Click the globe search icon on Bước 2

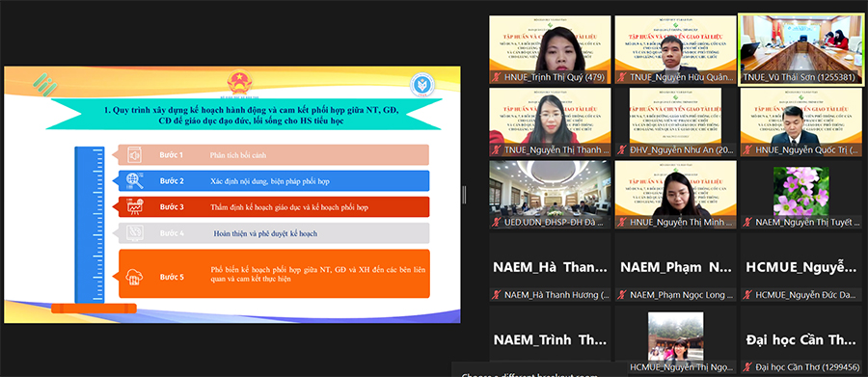pyautogui.click(x=135, y=181)
